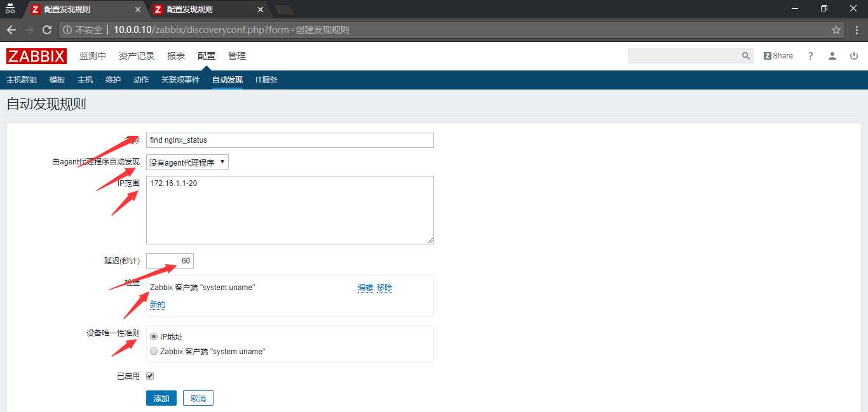Go to IT服务 submenu
This screenshot has height=412, width=868.
click(266, 80)
